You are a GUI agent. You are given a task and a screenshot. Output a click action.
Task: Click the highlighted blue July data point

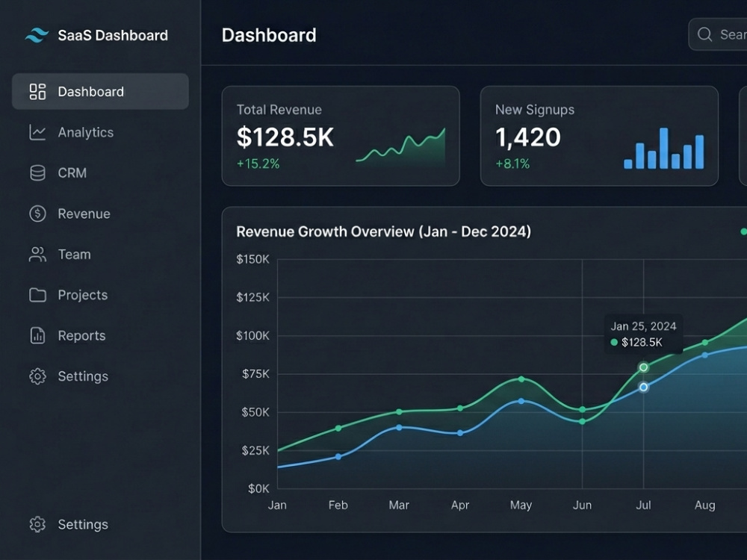click(x=644, y=387)
